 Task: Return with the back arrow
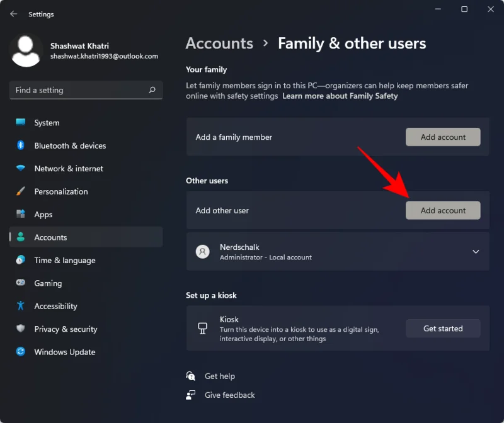click(x=13, y=14)
